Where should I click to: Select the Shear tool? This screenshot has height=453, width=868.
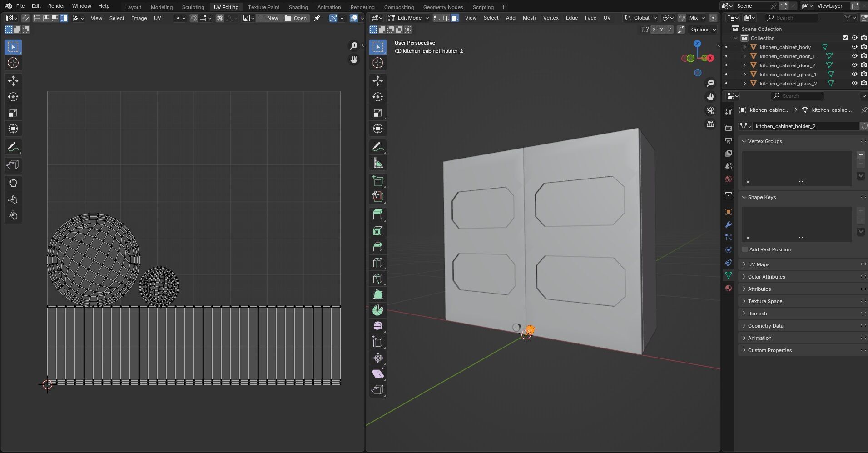point(378,374)
